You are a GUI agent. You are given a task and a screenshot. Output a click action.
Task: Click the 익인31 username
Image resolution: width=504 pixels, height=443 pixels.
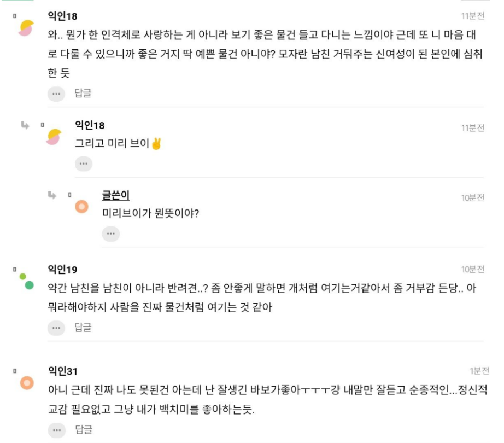[63, 371]
